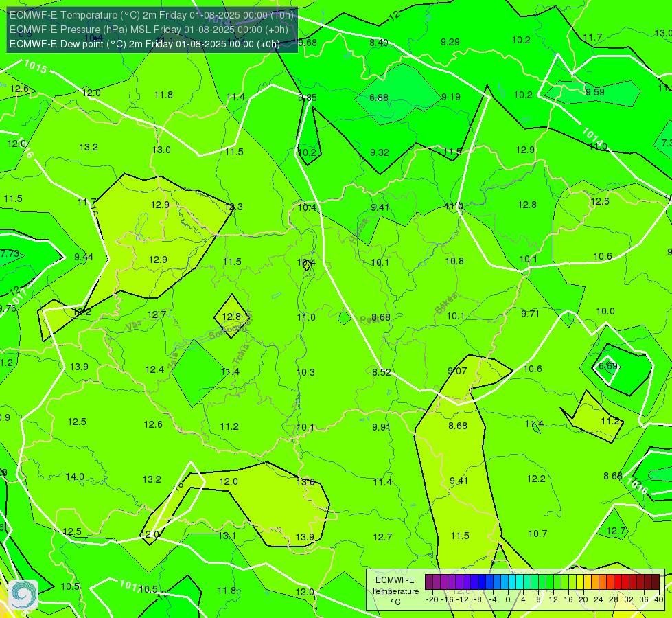
Task: Click the 9.59 dew point value
Action: (595, 92)
